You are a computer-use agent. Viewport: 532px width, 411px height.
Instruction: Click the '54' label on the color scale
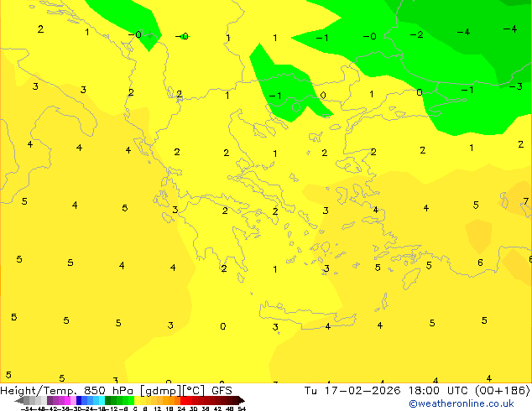tap(242, 408)
